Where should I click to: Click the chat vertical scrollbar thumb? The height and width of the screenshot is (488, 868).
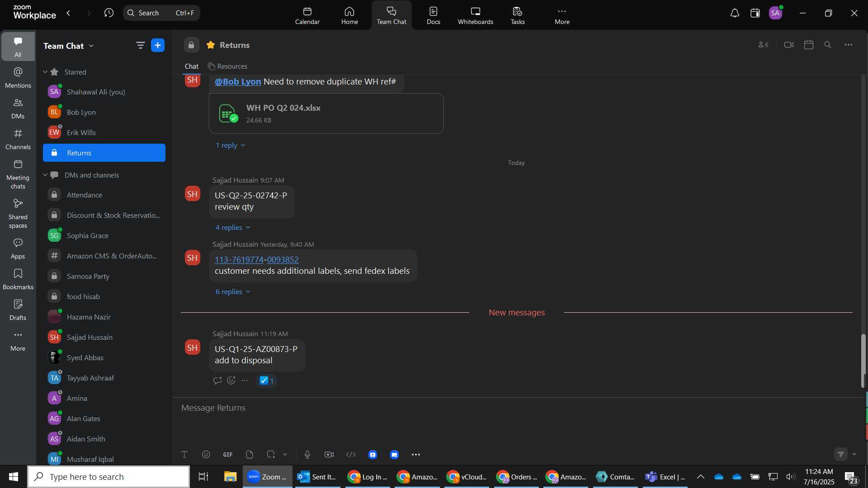tap(863, 361)
